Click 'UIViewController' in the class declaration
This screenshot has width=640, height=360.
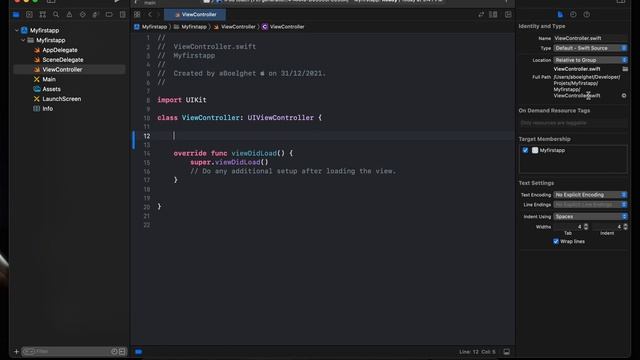(280, 118)
